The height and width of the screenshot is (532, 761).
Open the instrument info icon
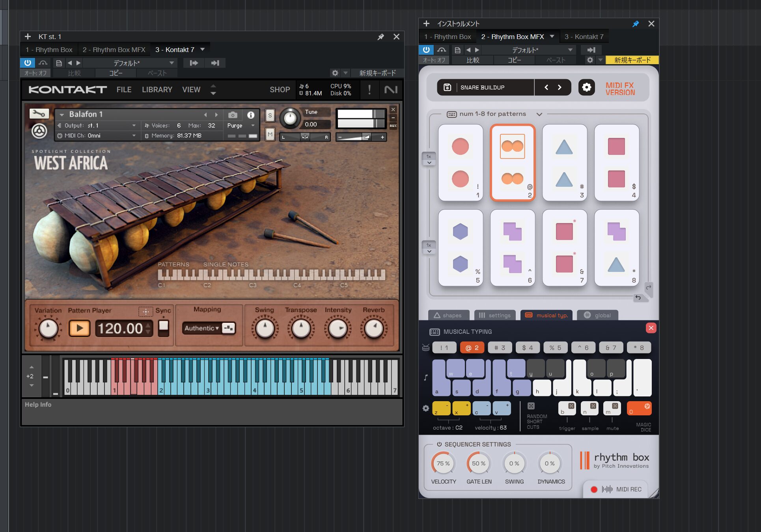(x=251, y=115)
